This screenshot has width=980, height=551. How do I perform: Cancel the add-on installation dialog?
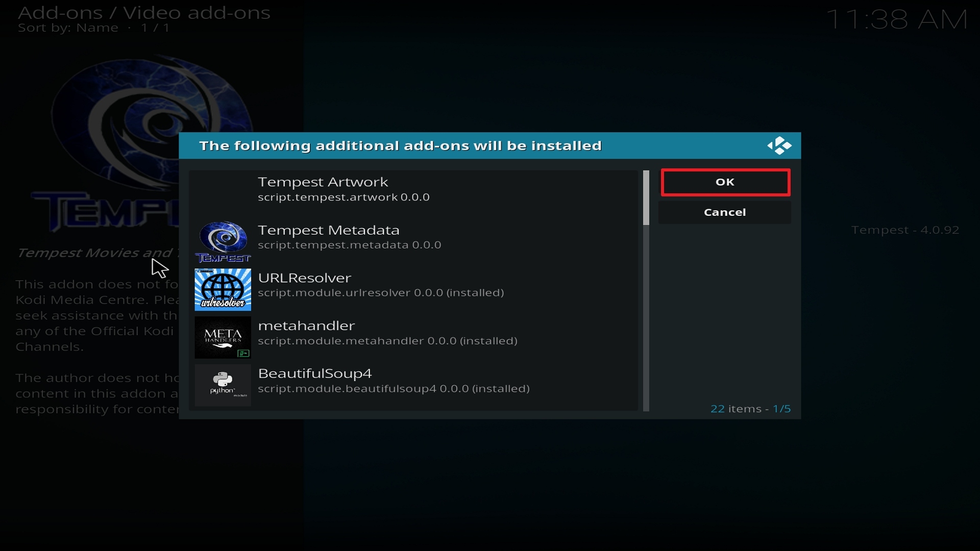(725, 212)
